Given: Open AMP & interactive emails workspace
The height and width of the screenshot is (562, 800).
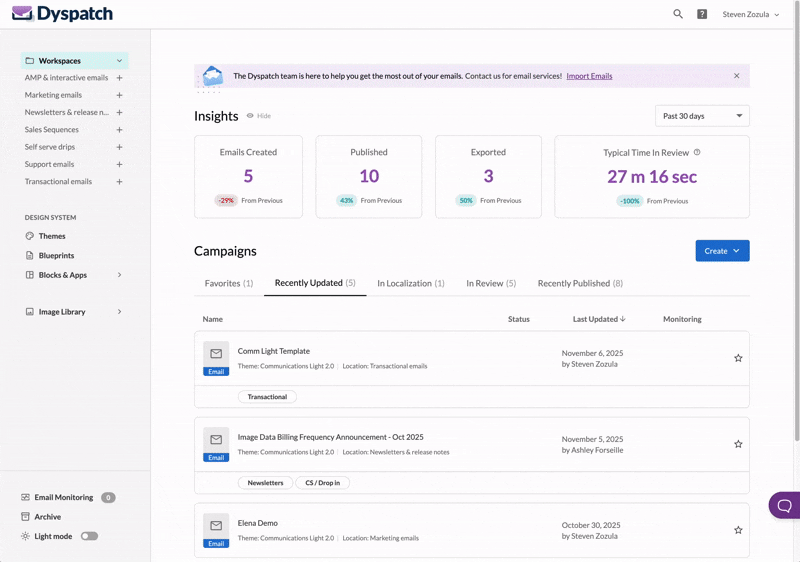Looking at the screenshot, I should [66, 78].
